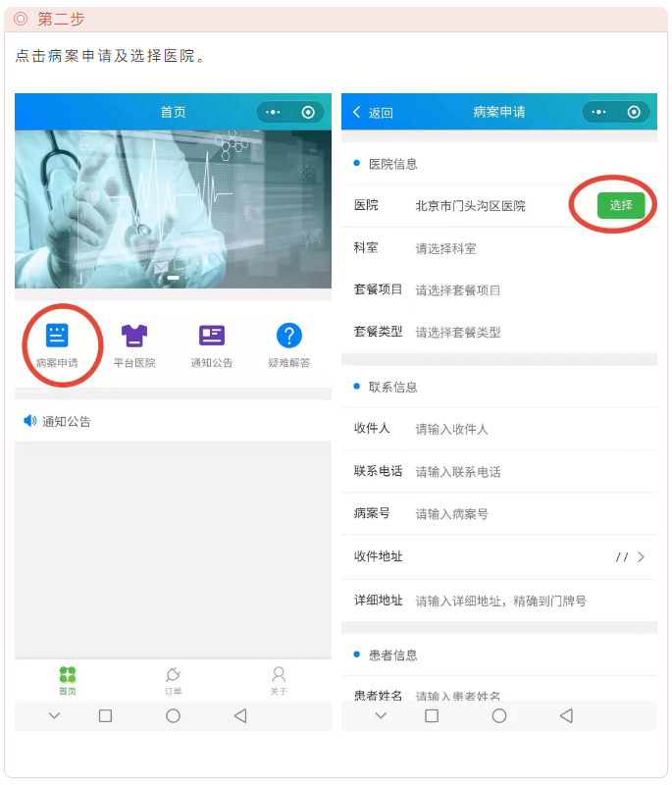The height and width of the screenshot is (785, 672).
Task: Switch to the 订单 bottom tab
Action: [x=173, y=680]
